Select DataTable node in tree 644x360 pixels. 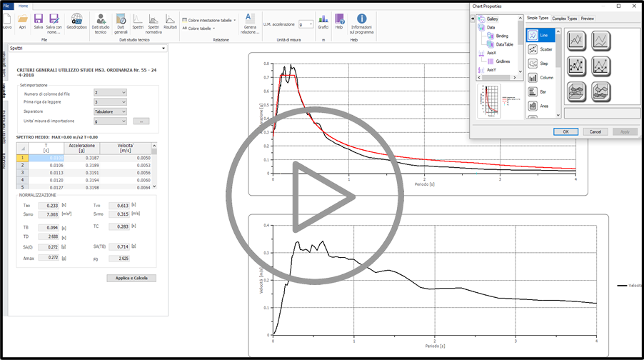click(504, 44)
